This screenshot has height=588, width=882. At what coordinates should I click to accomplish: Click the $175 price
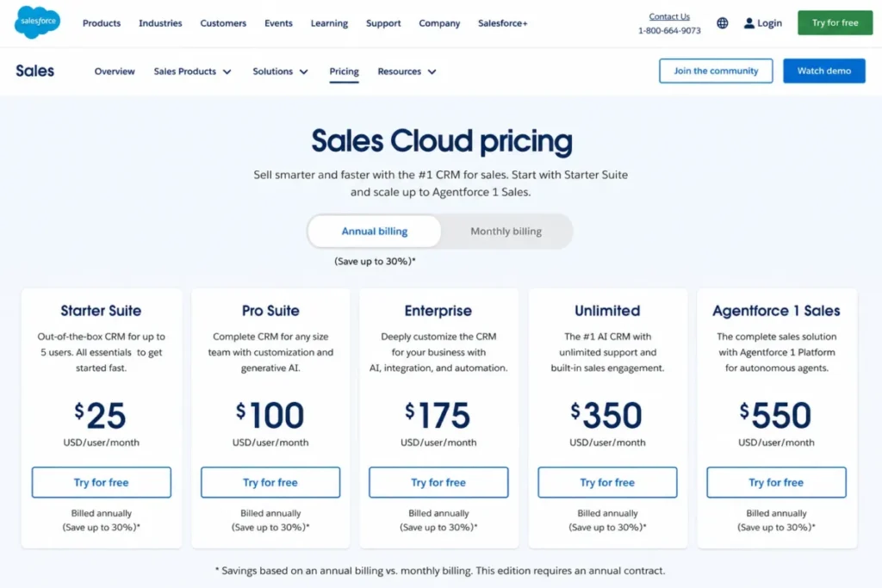tap(438, 416)
